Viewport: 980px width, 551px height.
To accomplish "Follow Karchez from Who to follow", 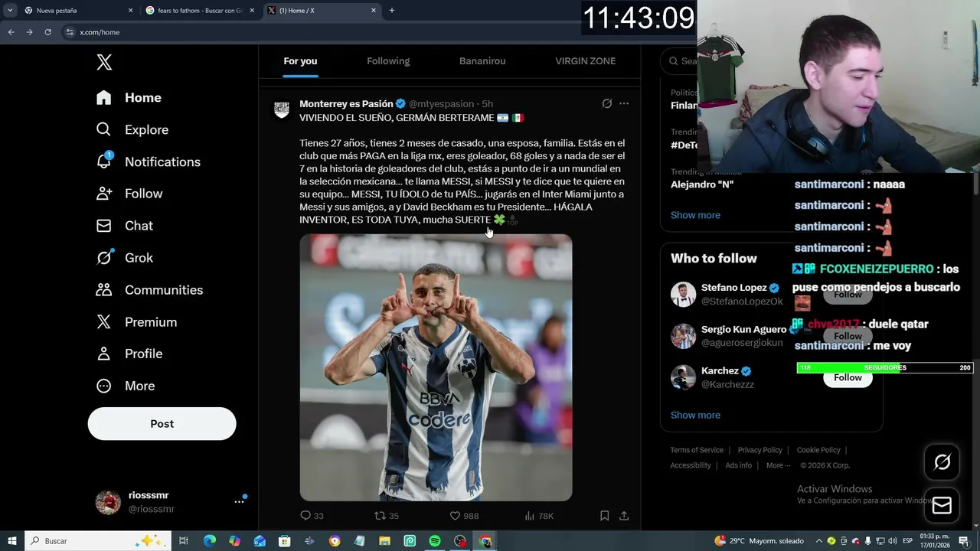I will [848, 378].
